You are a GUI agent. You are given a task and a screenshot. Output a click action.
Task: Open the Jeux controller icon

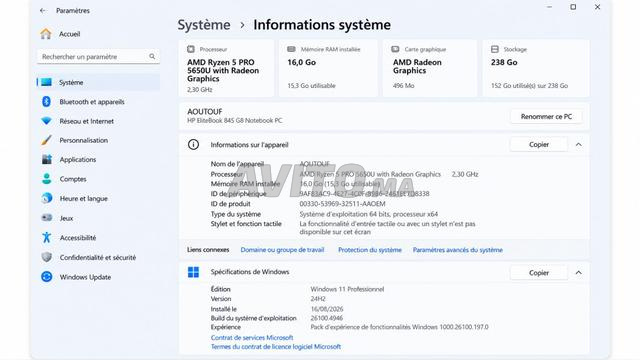tap(47, 218)
